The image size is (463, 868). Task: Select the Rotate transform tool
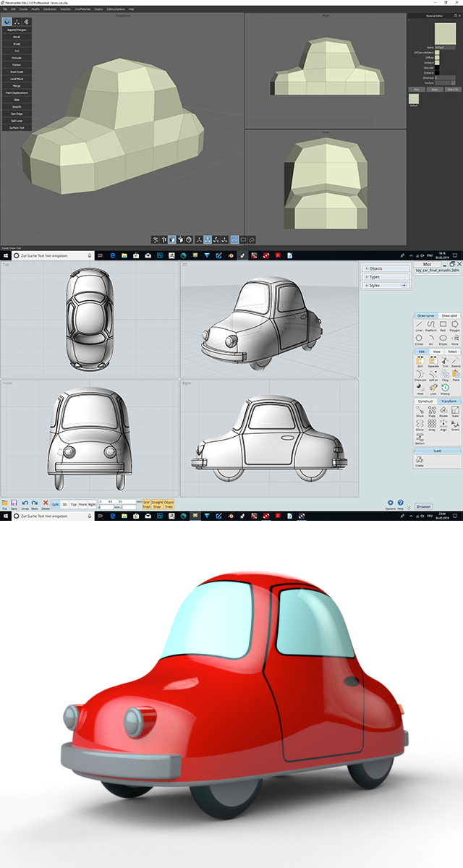point(443,412)
